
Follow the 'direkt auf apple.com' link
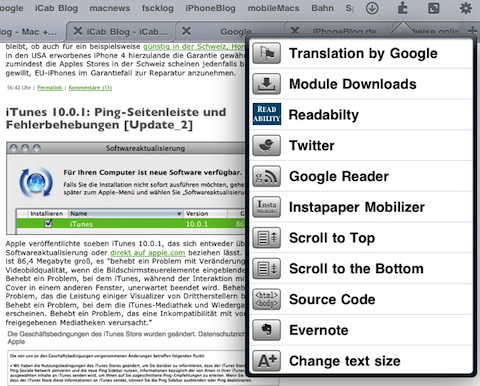[x=148, y=253]
